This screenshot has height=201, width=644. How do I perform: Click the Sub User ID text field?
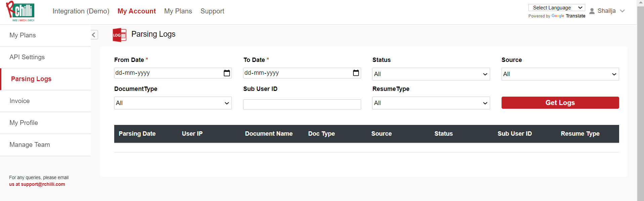coord(302,104)
